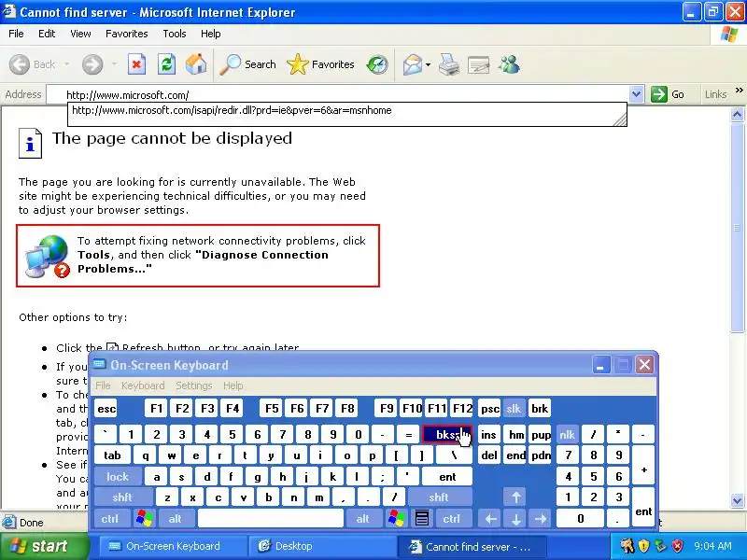Open the Tools menu
This screenshot has width=747, height=560.
(175, 34)
